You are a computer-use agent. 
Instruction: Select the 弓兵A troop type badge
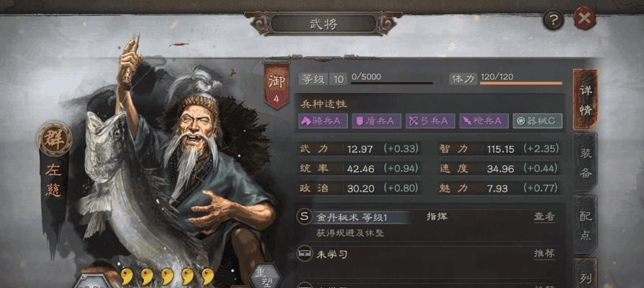click(430, 121)
